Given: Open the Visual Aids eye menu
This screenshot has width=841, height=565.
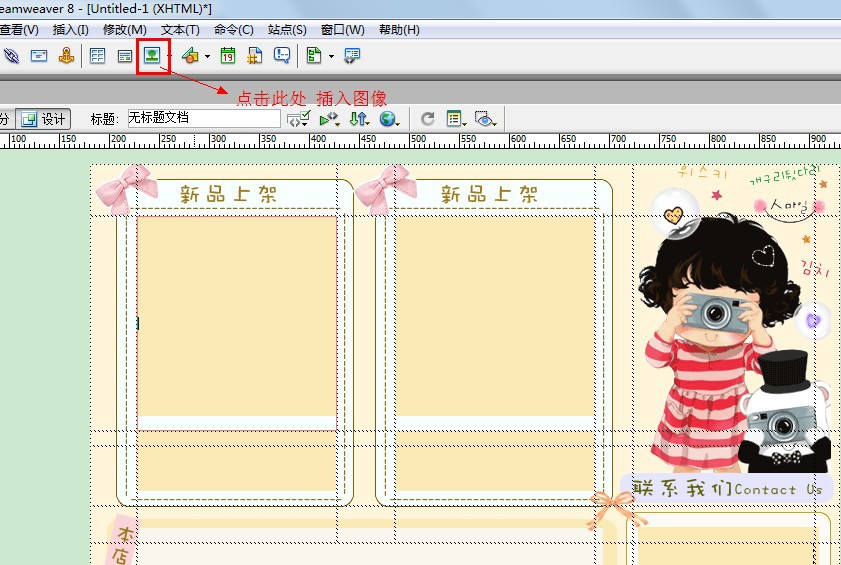Looking at the screenshot, I should pos(486,119).
